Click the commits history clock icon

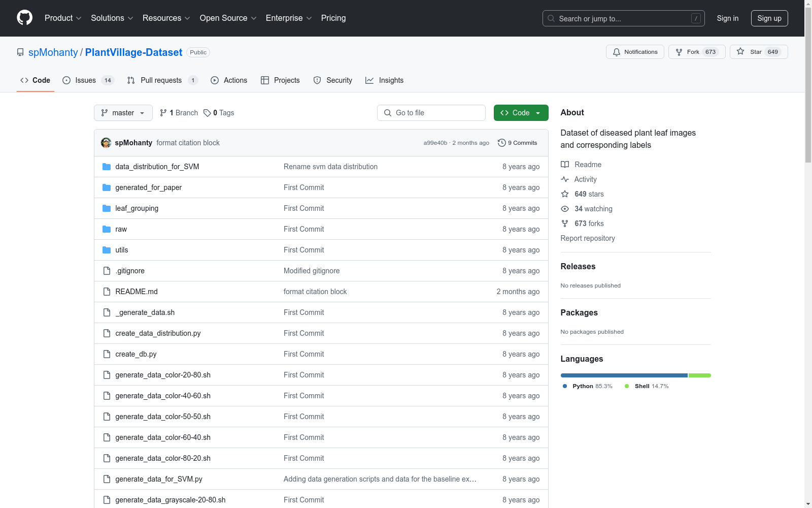click(502, 143)
